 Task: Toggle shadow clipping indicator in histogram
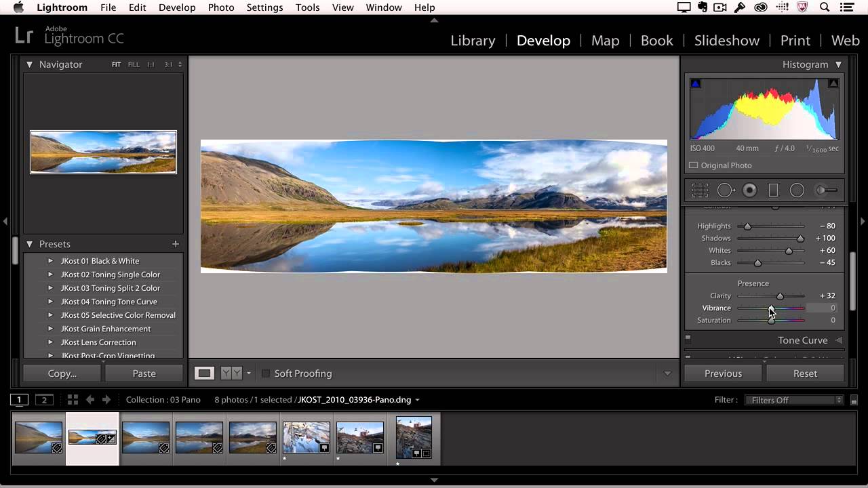tap(695, 83)
